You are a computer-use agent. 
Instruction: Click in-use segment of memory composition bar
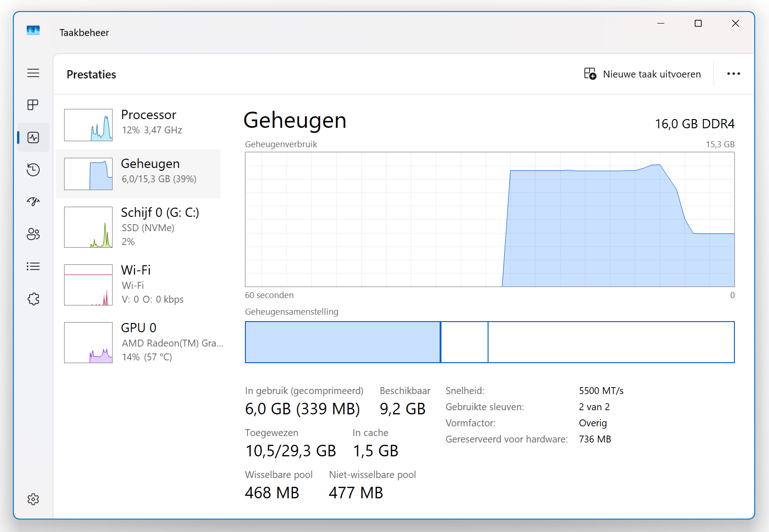pyautogui.click(x=343, y=342)
